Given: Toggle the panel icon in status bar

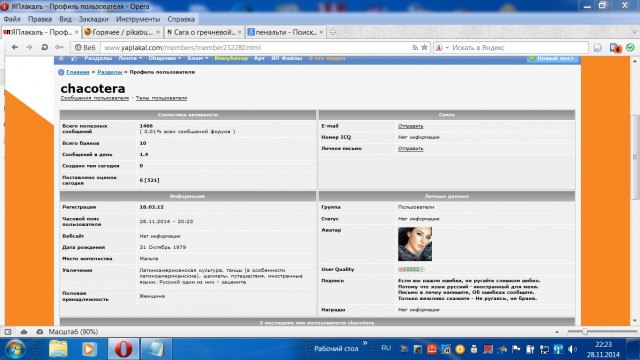Looking at the screenshot, I should pos(8,332).
